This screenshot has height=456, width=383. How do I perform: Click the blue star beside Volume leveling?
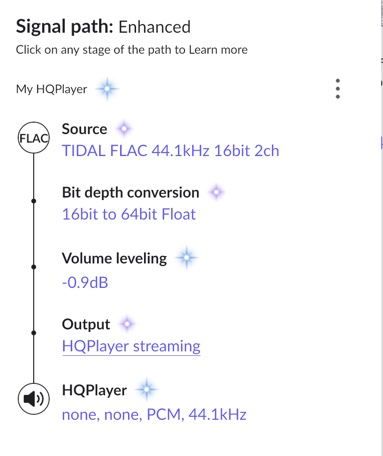pyautogui.click(x=187, y=257)
